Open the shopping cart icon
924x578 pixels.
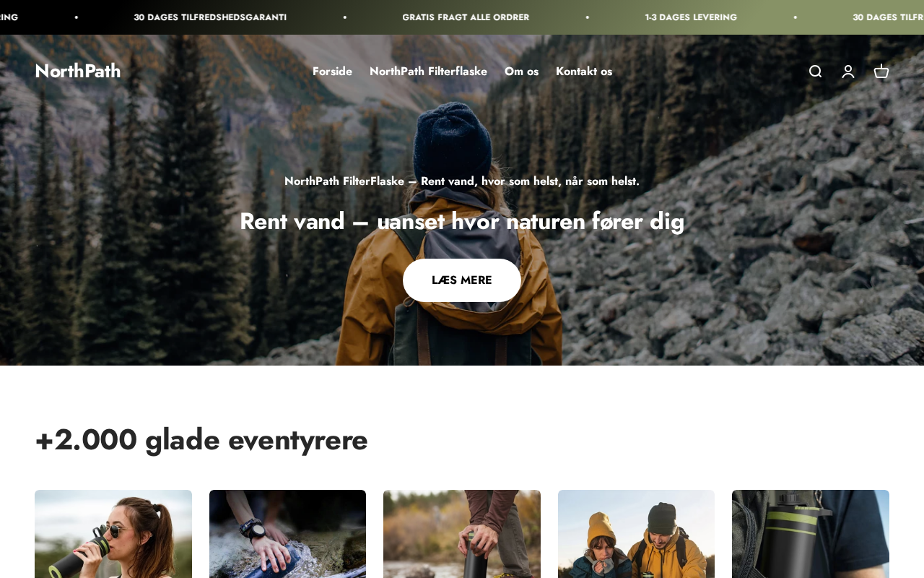click(x=881, y=71)
